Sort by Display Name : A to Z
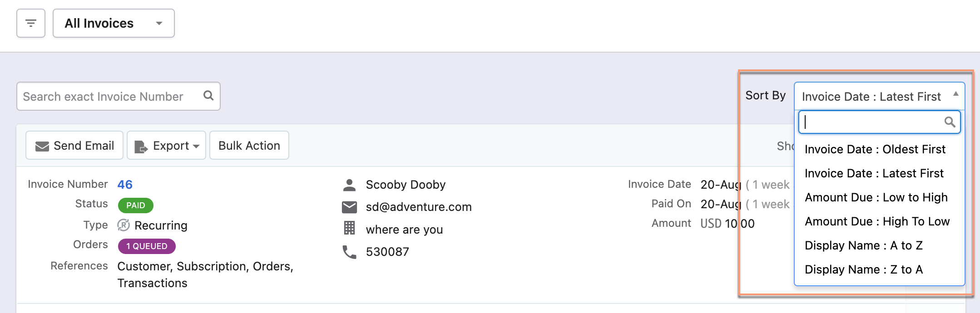980x313 pixels. (863, 245)
